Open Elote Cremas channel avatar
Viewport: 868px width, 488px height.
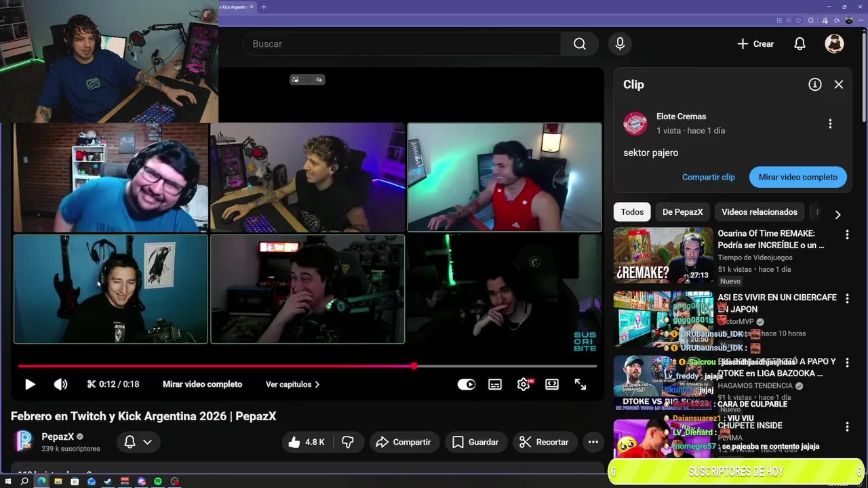pos(635,123)
